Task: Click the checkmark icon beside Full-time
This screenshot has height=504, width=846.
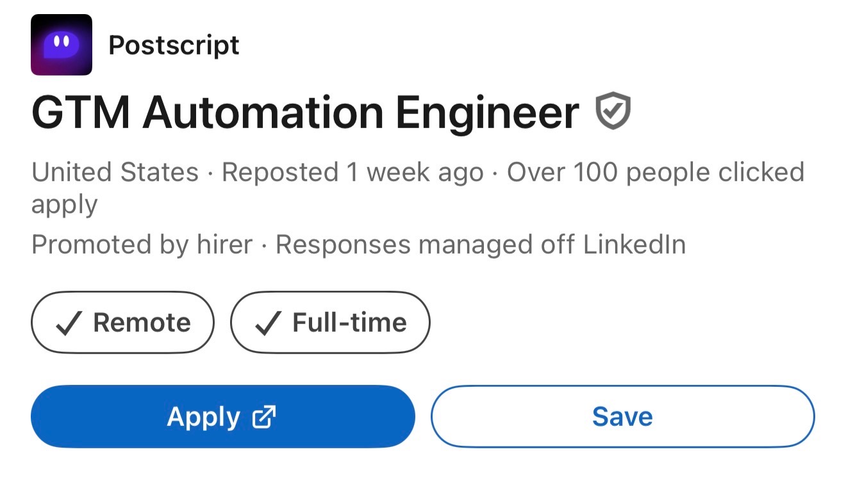Action: pyautogui.click(x=267, y=323)
